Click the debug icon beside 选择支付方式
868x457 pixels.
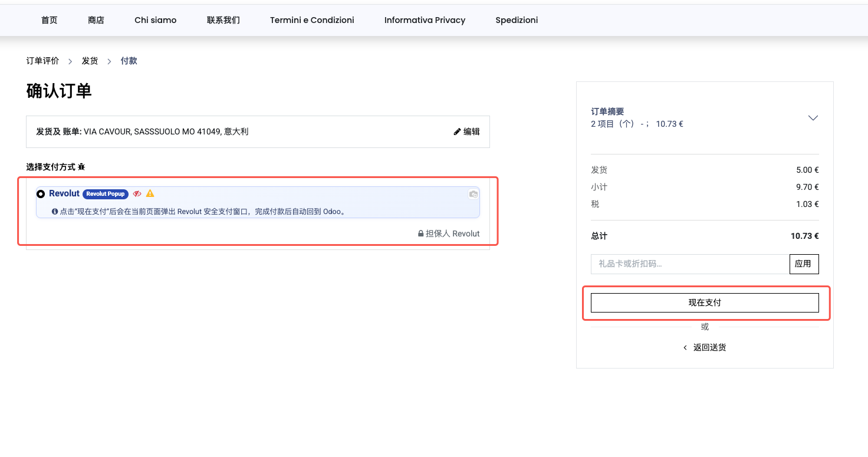coord(82,167)
